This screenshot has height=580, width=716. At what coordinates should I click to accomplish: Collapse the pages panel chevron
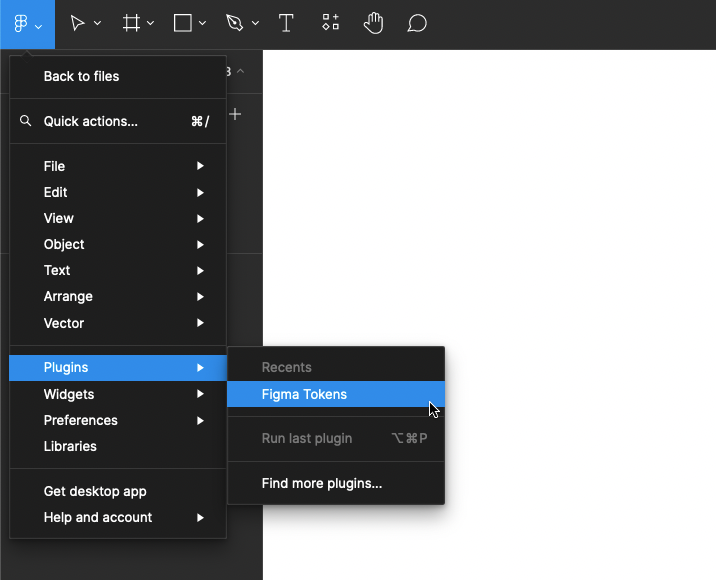(x=241, y=71)
